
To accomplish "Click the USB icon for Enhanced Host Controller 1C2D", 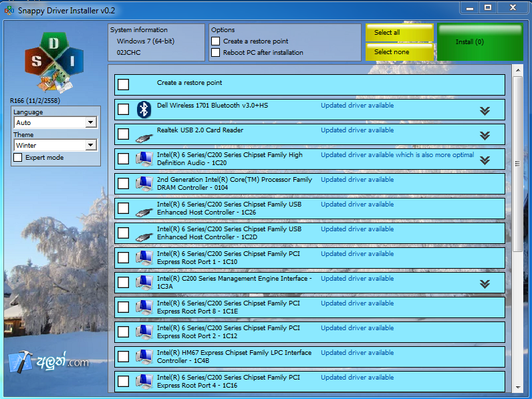I will 144,237.
